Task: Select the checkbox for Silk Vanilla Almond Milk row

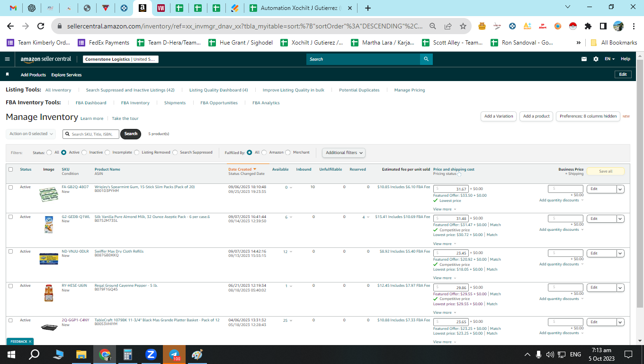Action: tap(10, 217)
